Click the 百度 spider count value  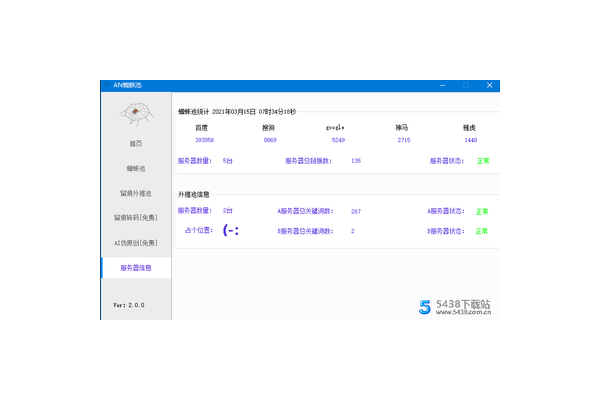tap(204, 140)
